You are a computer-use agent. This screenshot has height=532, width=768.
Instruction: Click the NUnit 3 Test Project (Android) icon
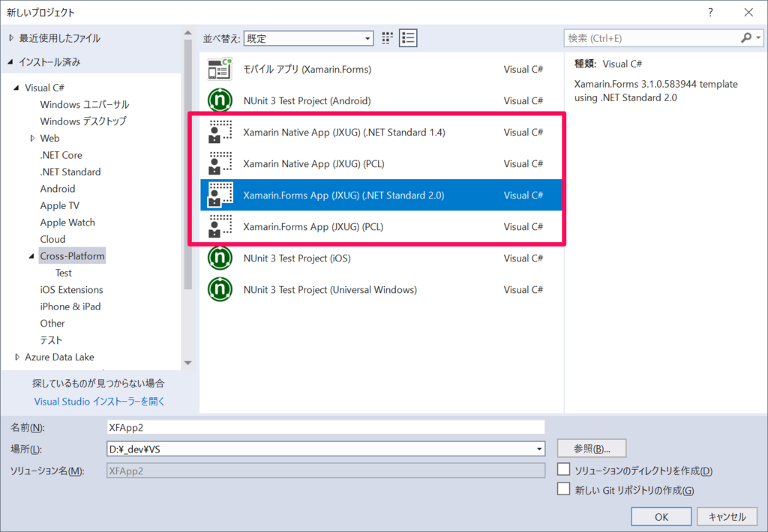point(220,100)
